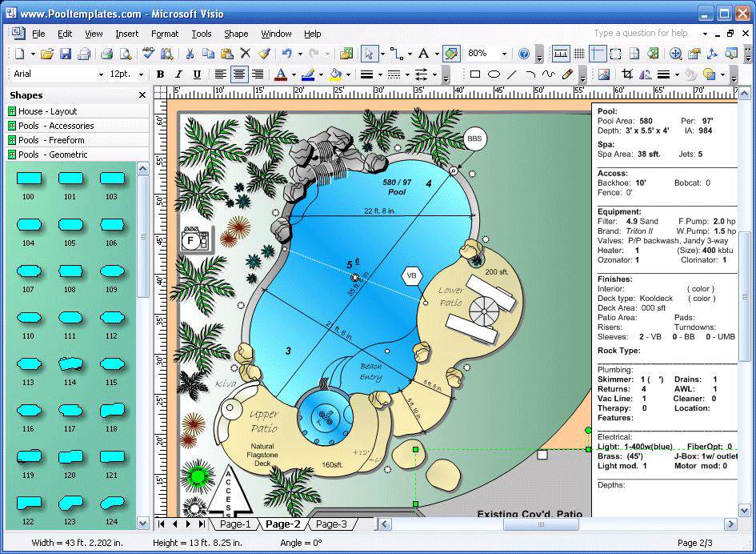Open the zoom level dropdown

coord(505,54)
